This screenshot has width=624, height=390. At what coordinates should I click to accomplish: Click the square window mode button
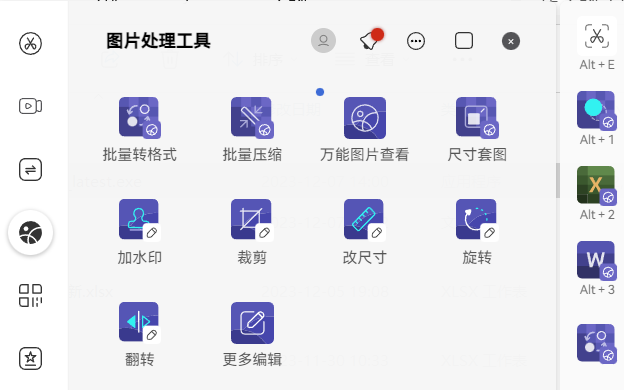tap(464, 41)
